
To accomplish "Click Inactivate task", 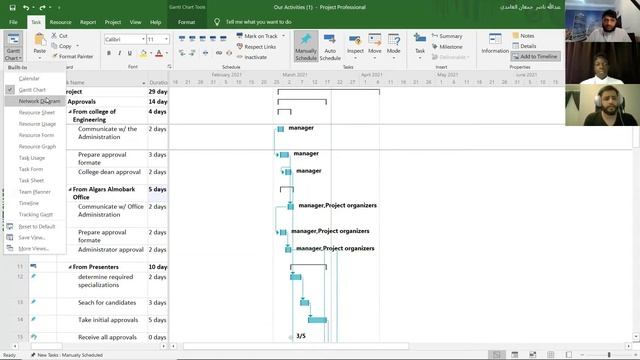I will coord(252,57).
